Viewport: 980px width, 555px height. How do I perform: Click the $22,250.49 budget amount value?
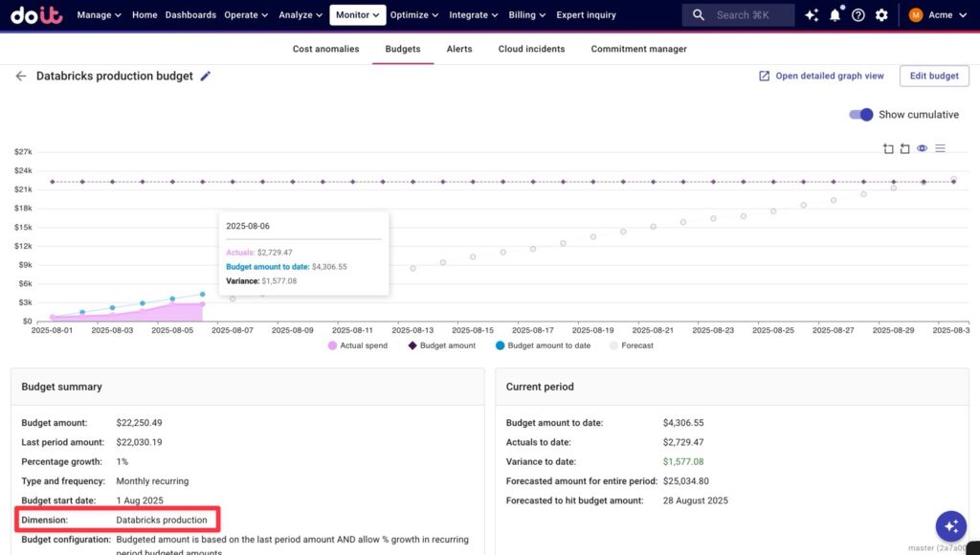pos(139,423)
